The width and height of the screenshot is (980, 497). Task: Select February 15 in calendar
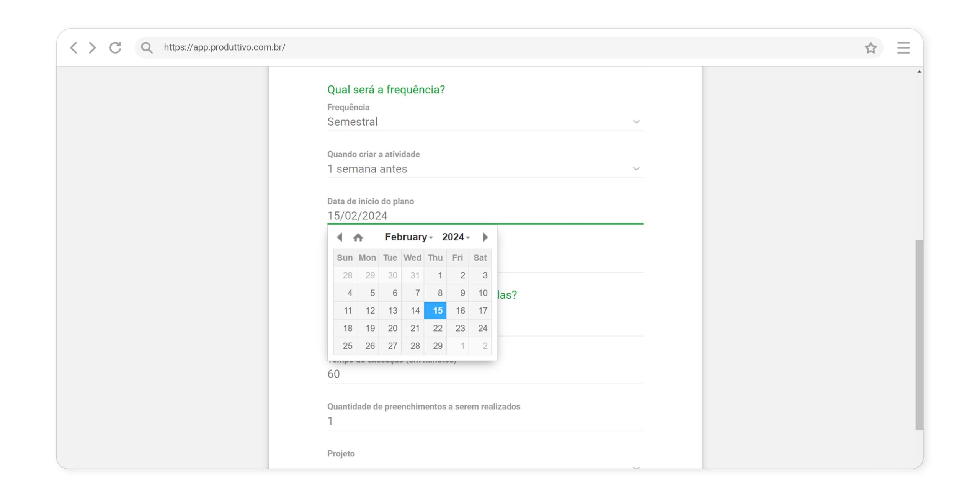tap(435, 311)
